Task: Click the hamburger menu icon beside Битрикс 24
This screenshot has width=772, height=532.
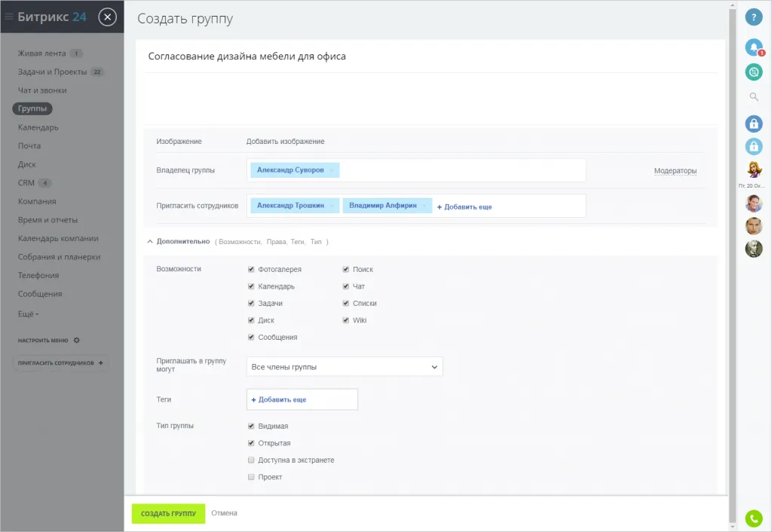Action: point(9,17)
